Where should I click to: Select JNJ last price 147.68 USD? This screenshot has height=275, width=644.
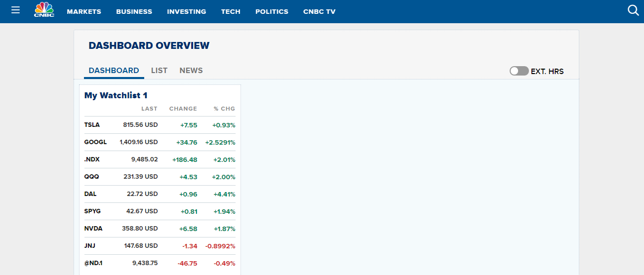point(141,246)
